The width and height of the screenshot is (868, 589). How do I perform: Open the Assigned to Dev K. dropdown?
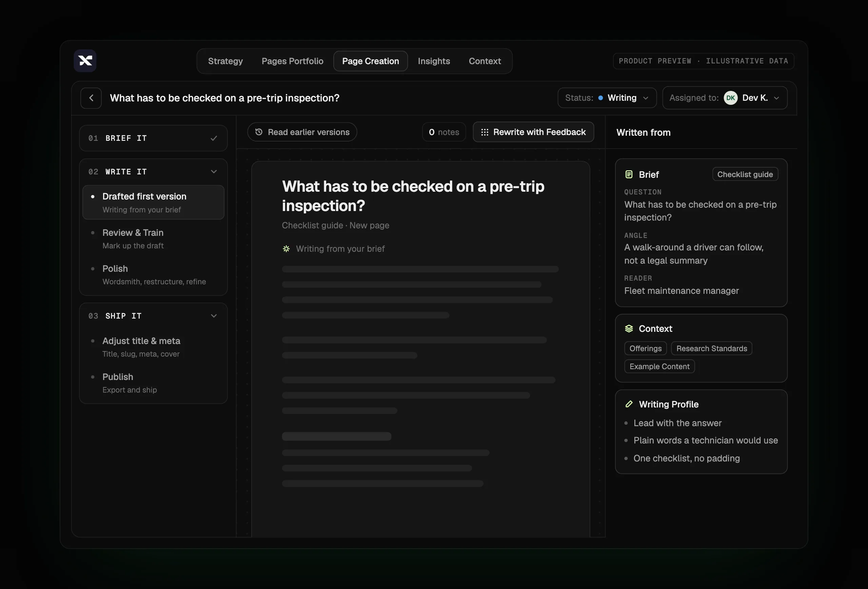(725, 98)
